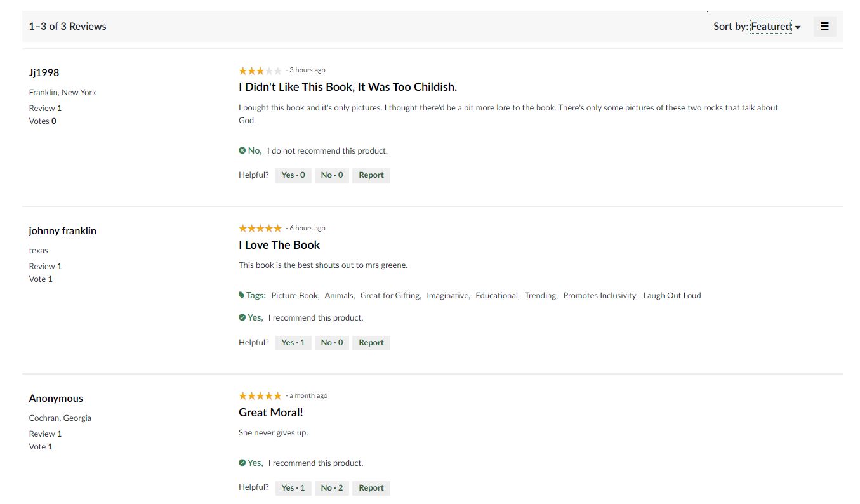860x504 pixels.
Task: Click the Sort by Featured dropdown
Action: (771, 27)
